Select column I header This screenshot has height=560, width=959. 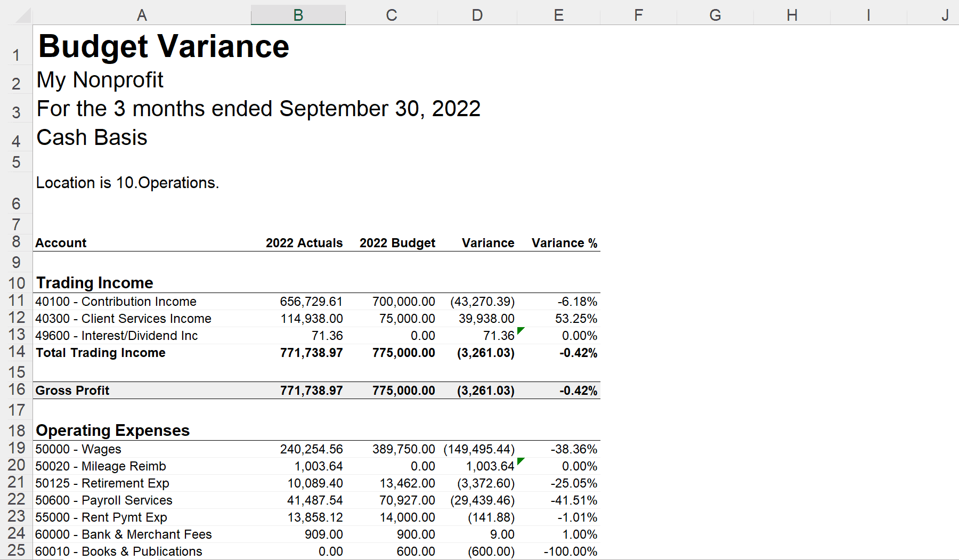click(868, 15)
